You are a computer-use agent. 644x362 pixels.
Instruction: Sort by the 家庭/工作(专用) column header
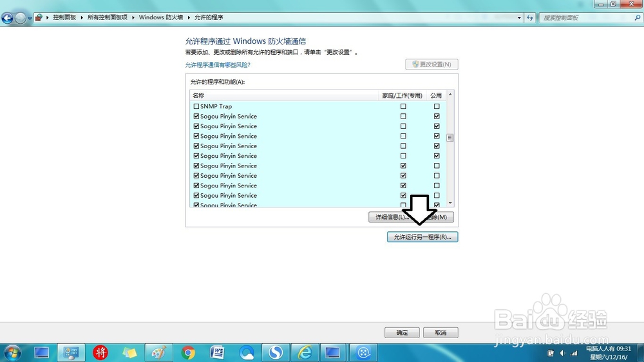pyautogui.click(x=402, y=95)
